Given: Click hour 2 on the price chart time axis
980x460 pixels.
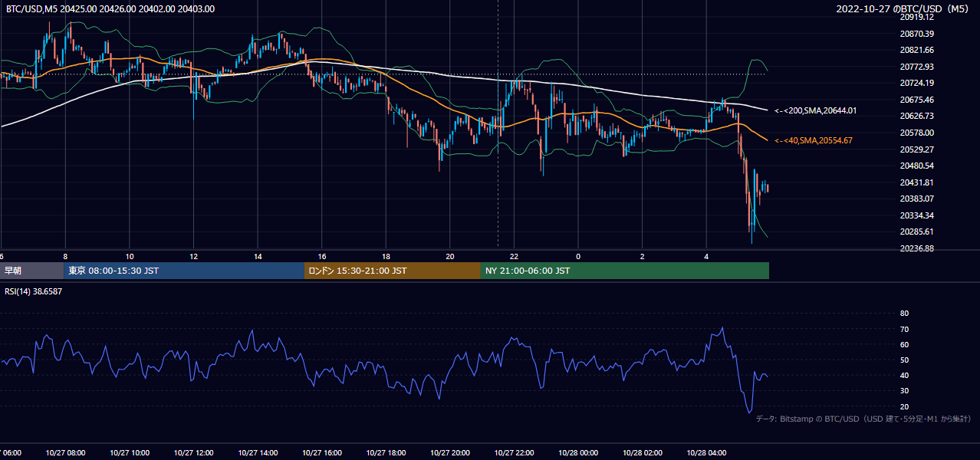Looking at the screenshot, I should [643, 256].
